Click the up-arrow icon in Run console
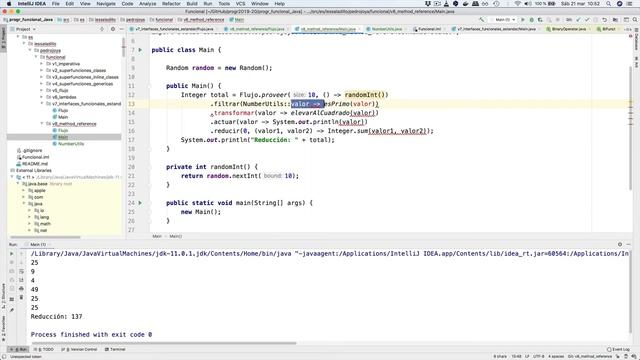This screenshot has height=360, width=640. click(21, 254)
